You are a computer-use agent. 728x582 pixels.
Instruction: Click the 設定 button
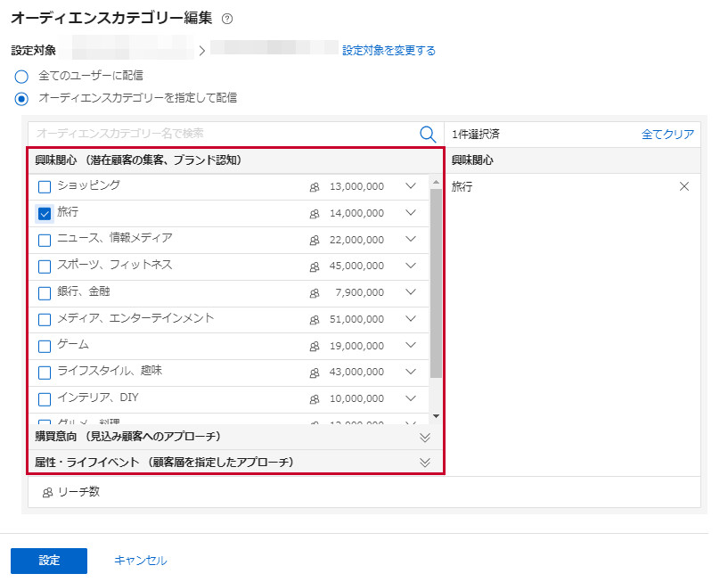pyautogui.click(x=49, y=561)
